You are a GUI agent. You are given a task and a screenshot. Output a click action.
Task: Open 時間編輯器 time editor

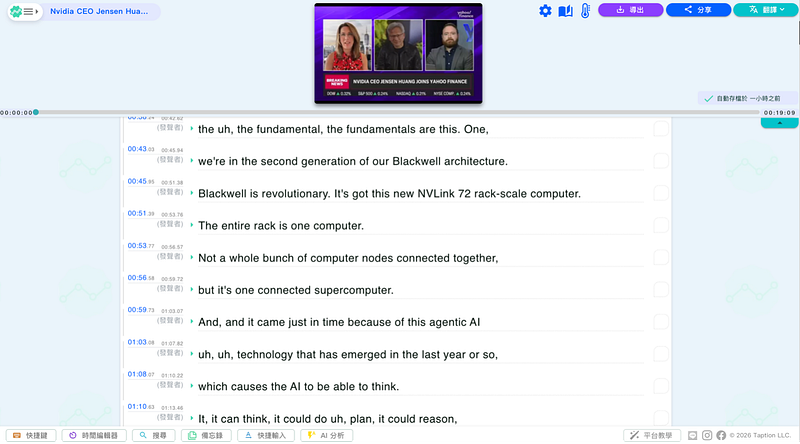(x=94, y=435)
